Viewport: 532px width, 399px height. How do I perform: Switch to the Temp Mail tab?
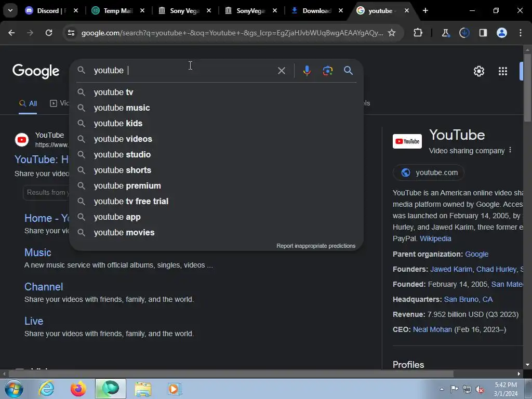pyautogui.click(x=118, y=10)
